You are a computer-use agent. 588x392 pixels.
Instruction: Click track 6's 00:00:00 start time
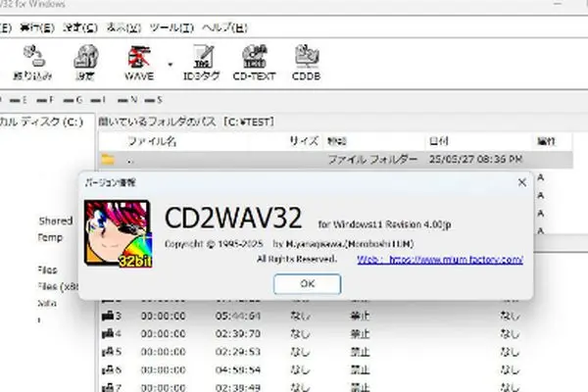coord(163,369)
